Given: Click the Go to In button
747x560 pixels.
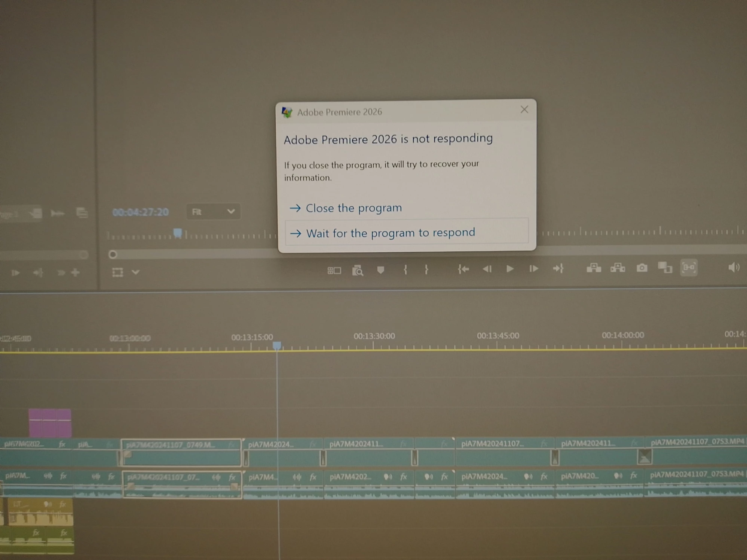Looking at the screenshot, I should pyautogui.click(x=463, y=269).
